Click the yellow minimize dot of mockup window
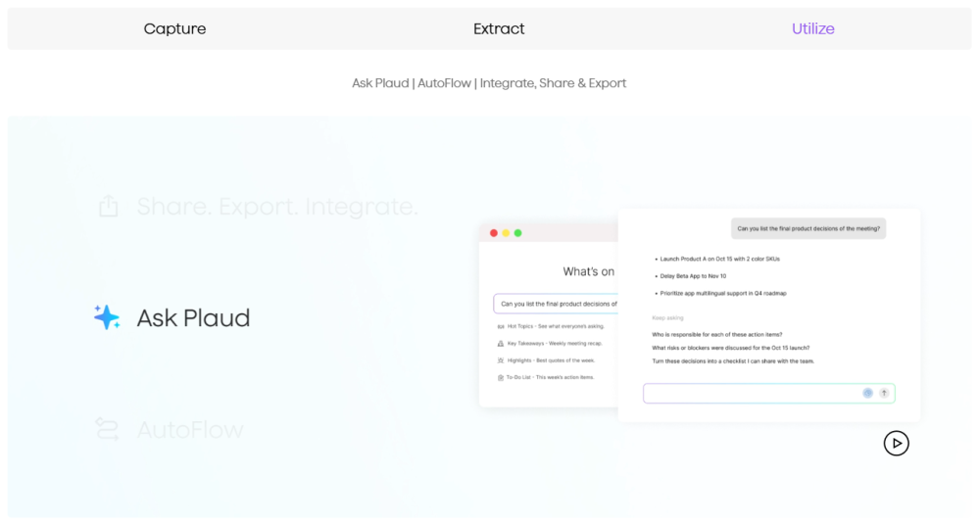The image size is (980, 526). coord(506,233)
